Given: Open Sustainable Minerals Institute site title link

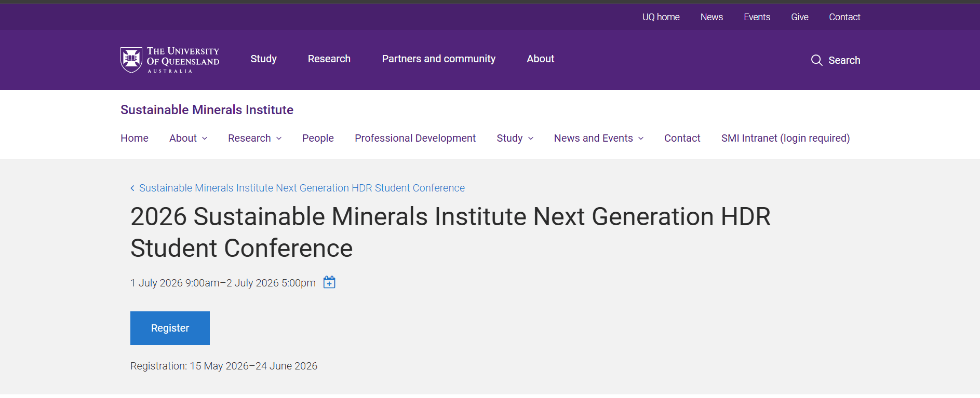Looking at the screenshot, I should point(207,110).
